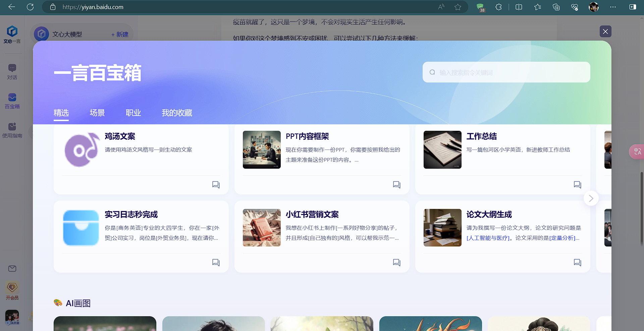This screenshot has height=331, width=644.
Task: Open the browser profile avatar
Action: click(x=594, y=7)
